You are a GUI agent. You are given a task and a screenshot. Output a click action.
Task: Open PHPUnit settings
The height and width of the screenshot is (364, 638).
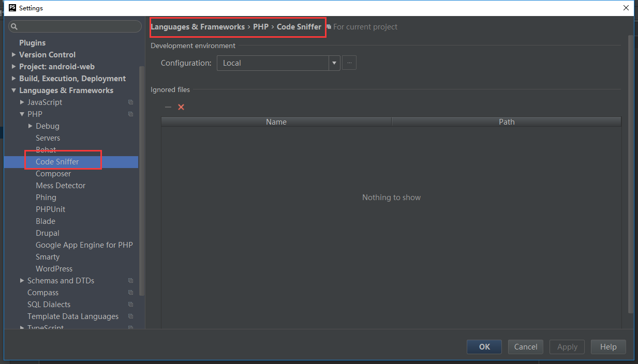coord(50,209)
